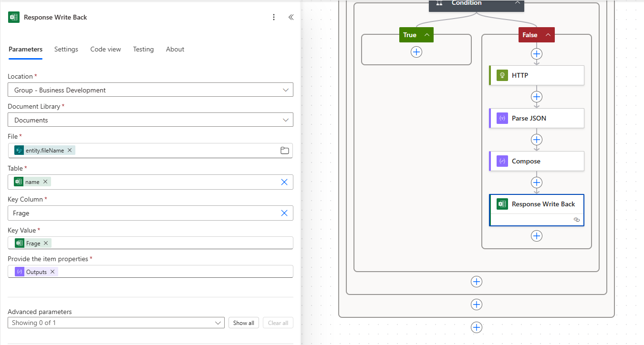Open the Document Library dropdown

285,120
